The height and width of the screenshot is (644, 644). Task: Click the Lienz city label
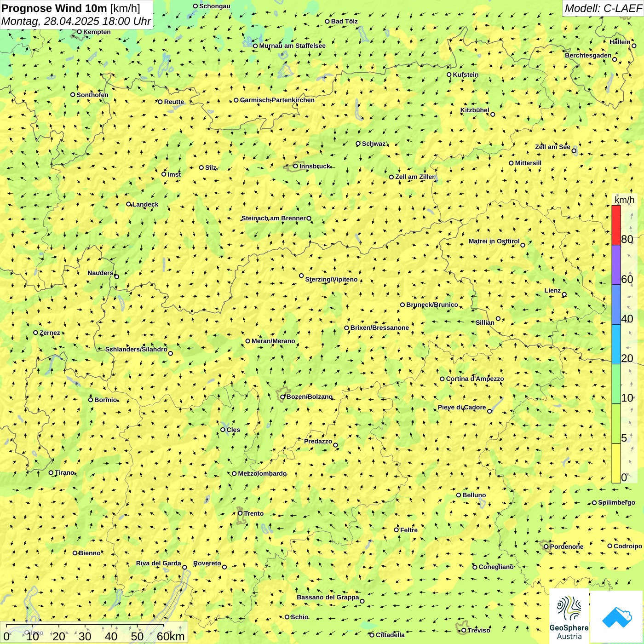coord(552,290)
